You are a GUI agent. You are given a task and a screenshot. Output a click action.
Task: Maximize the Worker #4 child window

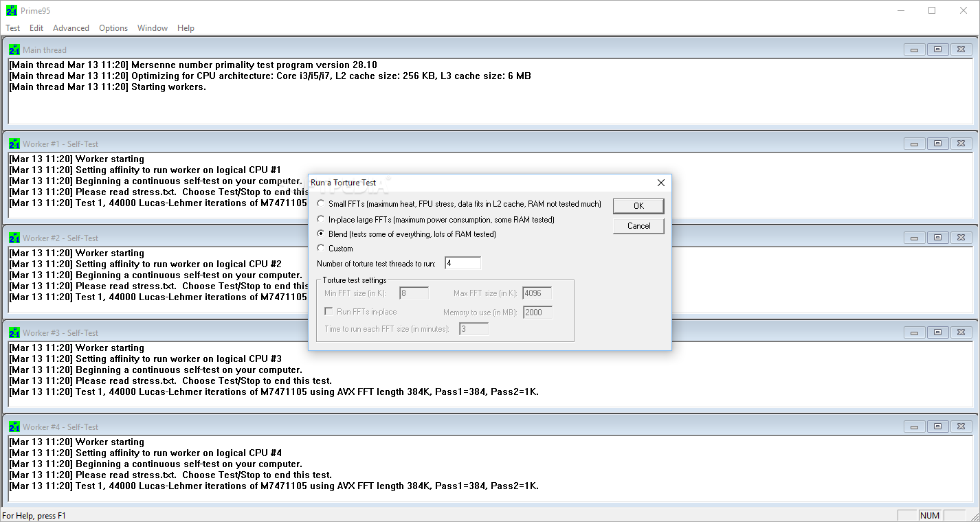click(937, 427)
